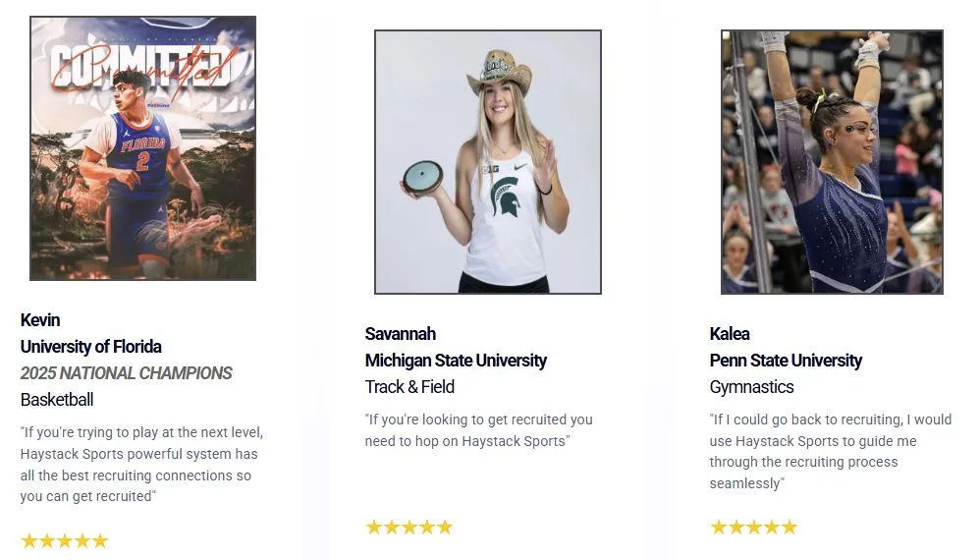980x560 pixels.
Task: Click the name Savannah
Action: (x=400, y=334)
